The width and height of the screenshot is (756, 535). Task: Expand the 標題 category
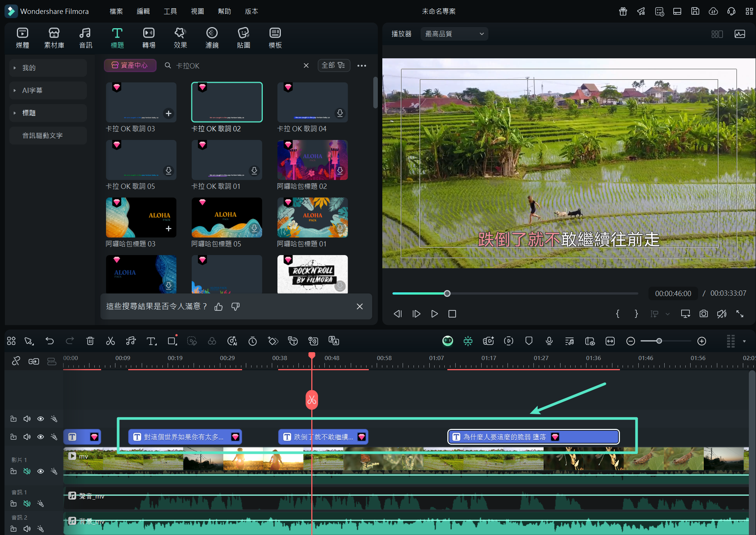[x=48, y=113]
